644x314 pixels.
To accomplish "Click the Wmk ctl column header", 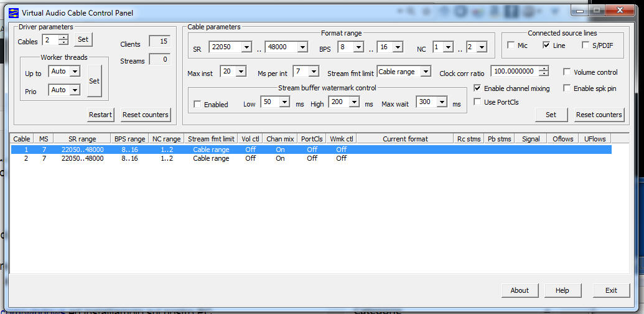I will click(342, 139).
